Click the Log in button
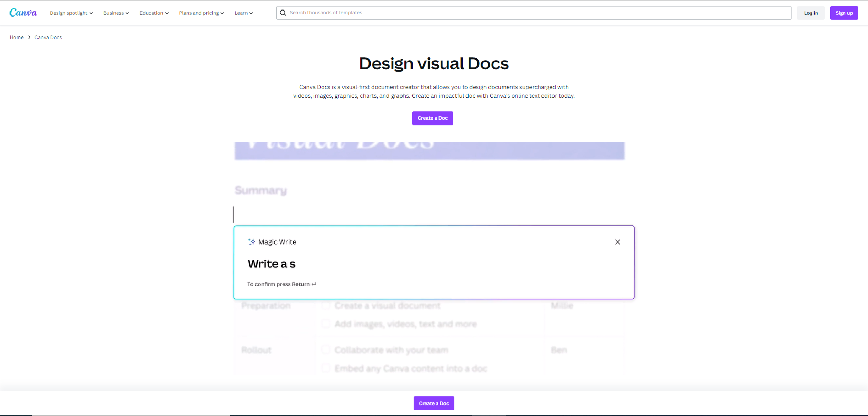Viewport: 868px width, 416px height. click(x=811, y=13)
